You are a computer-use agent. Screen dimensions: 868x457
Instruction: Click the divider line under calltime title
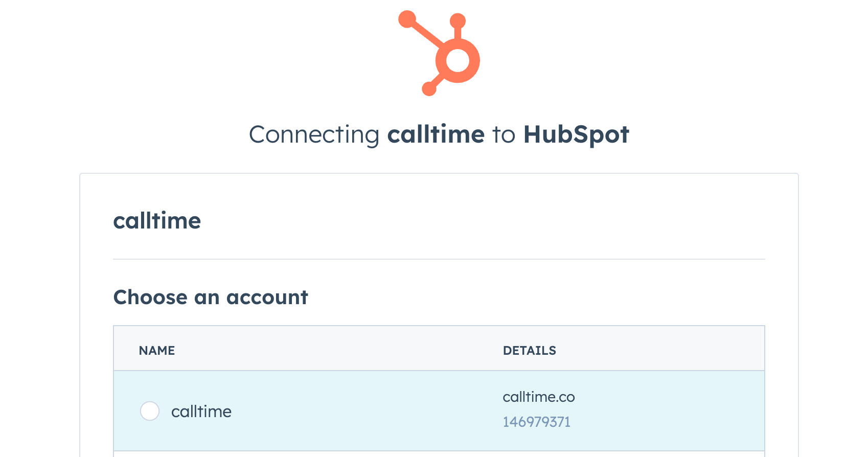(439, 259)
